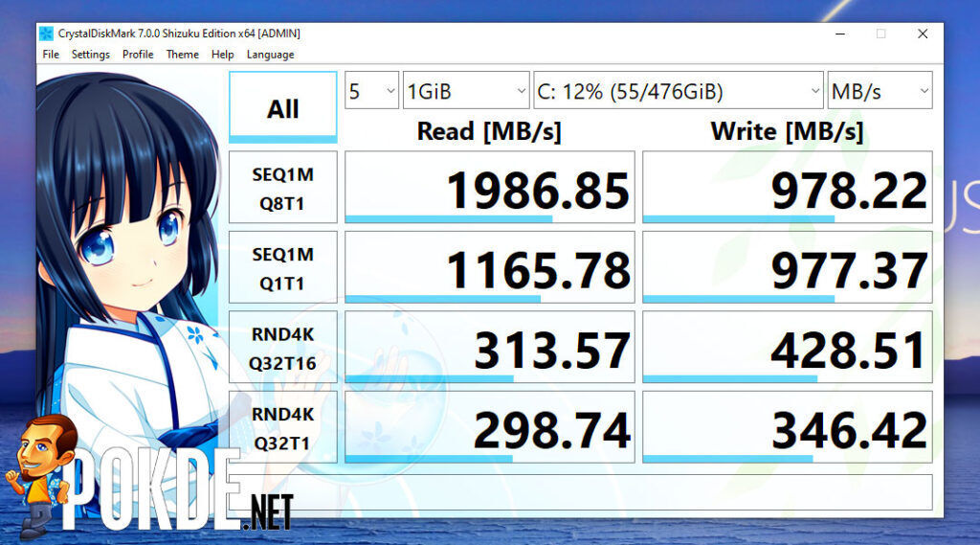Select the 1986.85 read result
This screenshot has width=980, height=545.
click(x=490, y=188)
